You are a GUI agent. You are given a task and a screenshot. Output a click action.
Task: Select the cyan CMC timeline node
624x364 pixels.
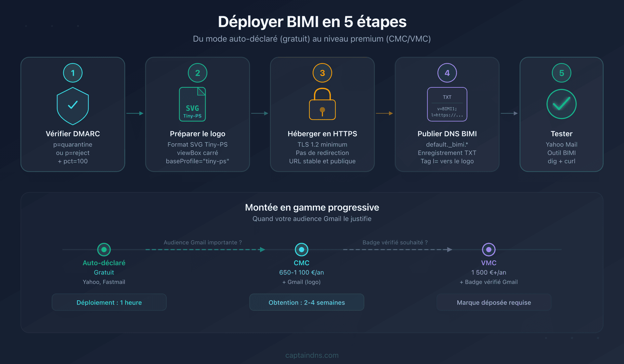(302, 250)
